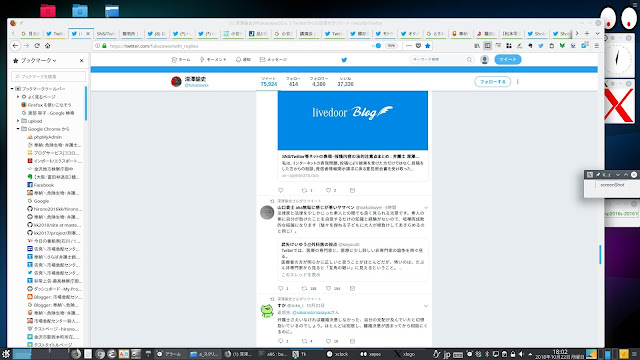Click the reply icon under the frog avatar tweet
The image size is (640, 360).
[280, 341]
